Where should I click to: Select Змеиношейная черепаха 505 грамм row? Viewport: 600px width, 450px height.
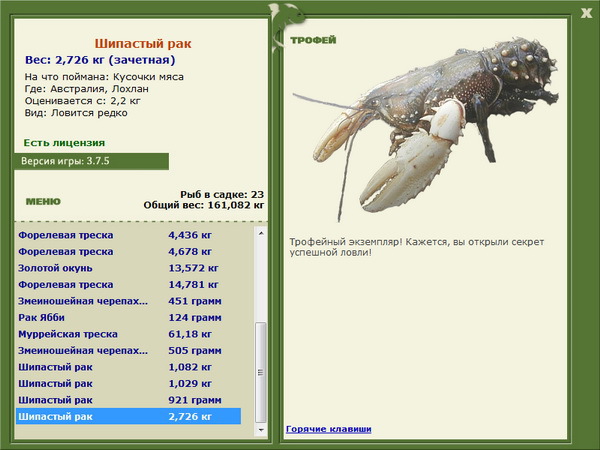(128, 350)
